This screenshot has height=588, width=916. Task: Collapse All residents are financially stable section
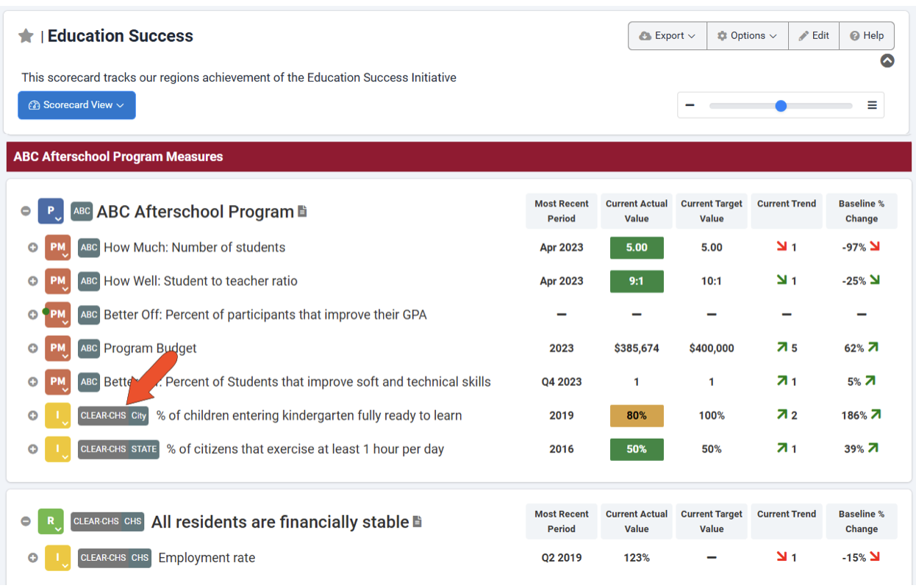coord(26,522)
